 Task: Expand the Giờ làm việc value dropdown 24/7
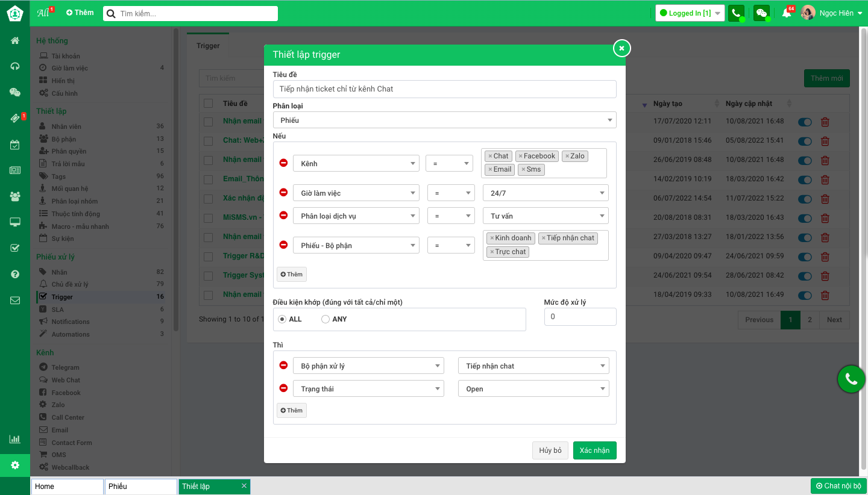(546, 193)
